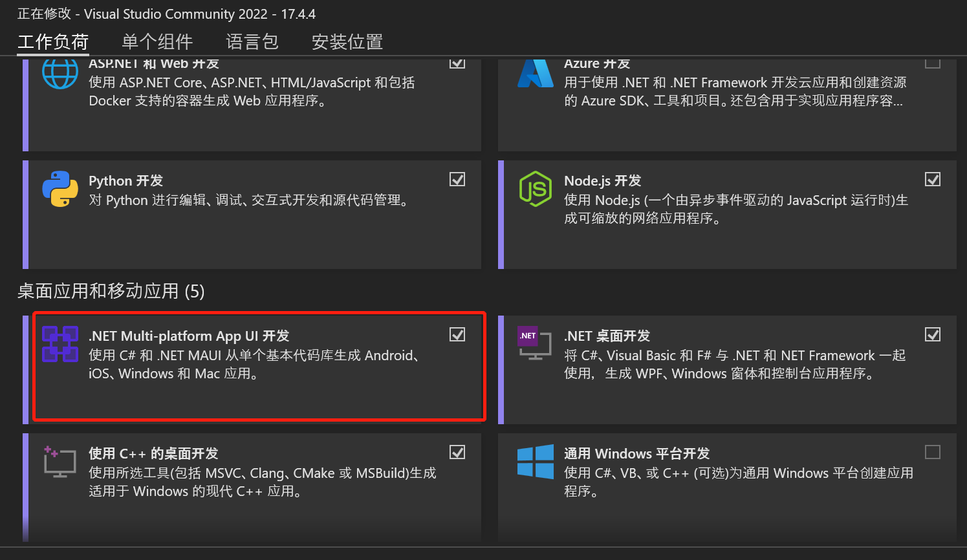Click the Python logo icon
Viewport: 967px width, 560px height.
[x=60, y=189]
